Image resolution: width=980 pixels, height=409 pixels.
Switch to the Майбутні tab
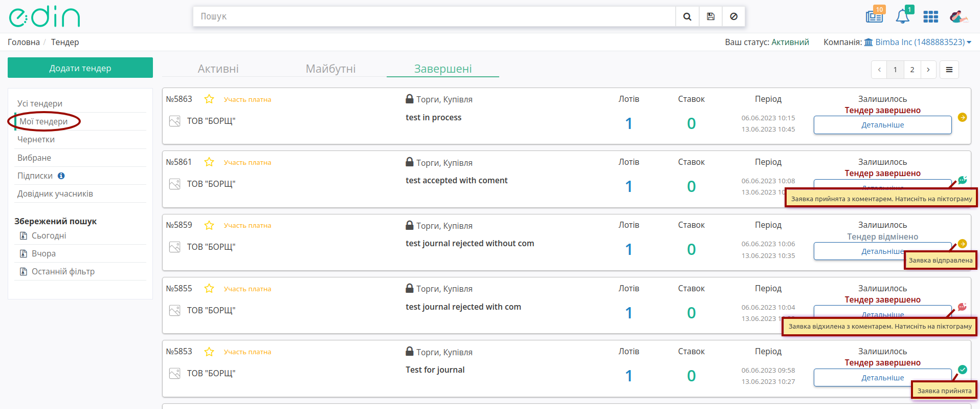click(330, 69)
